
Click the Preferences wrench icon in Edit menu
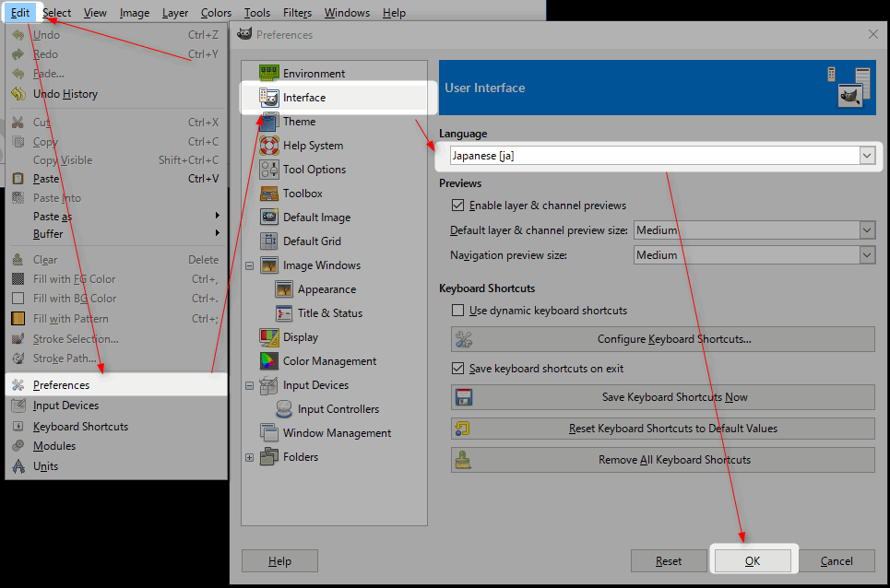(x=18, y=385)
